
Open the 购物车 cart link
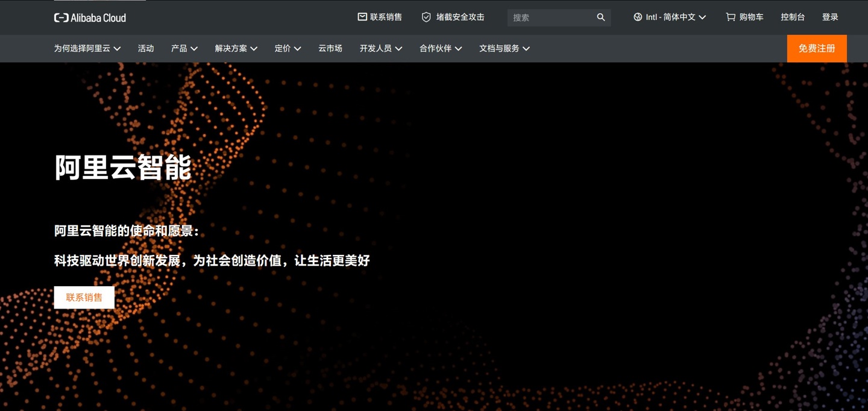[x=744, y=17]
